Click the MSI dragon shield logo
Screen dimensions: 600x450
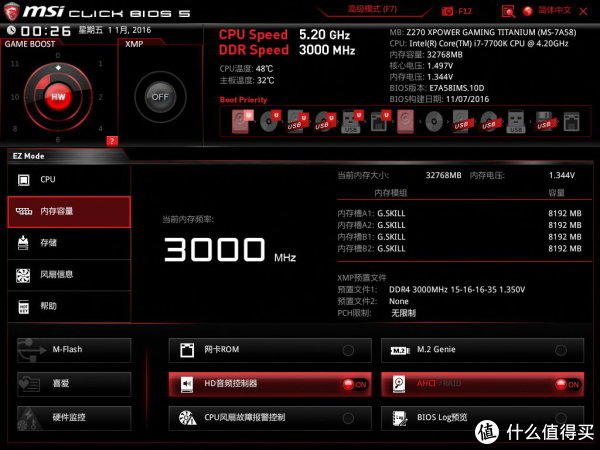click(12, 11)
